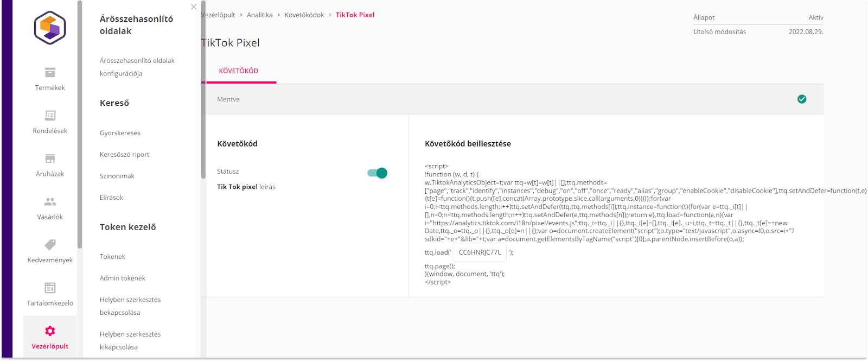Click the Utolsó módosítás label
The image size is (868, 361).
pos(719,32)
